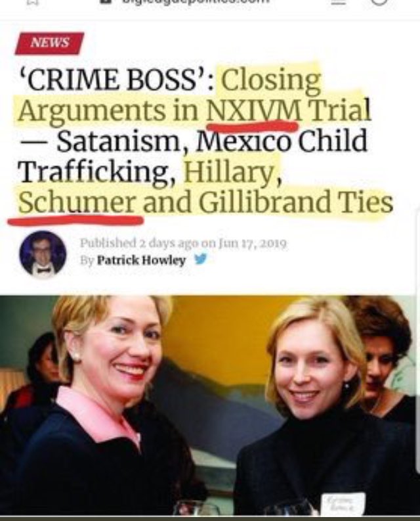Click the 'Published 2 days ago' date
Image resolution: width=420 pixels, height=521 pixels.
(183, 243)
